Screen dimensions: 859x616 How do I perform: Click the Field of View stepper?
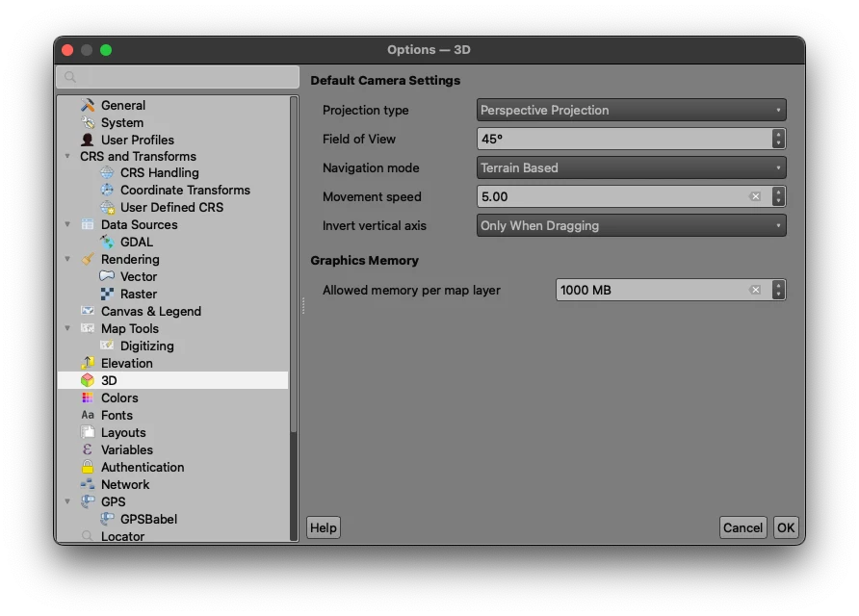point(778,139)
